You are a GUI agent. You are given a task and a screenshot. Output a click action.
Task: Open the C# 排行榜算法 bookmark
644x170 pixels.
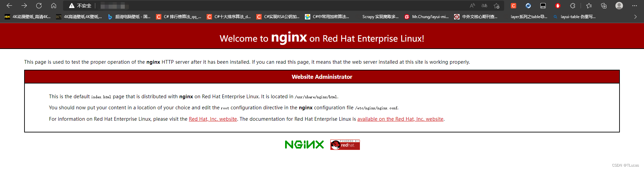(179, 17)
